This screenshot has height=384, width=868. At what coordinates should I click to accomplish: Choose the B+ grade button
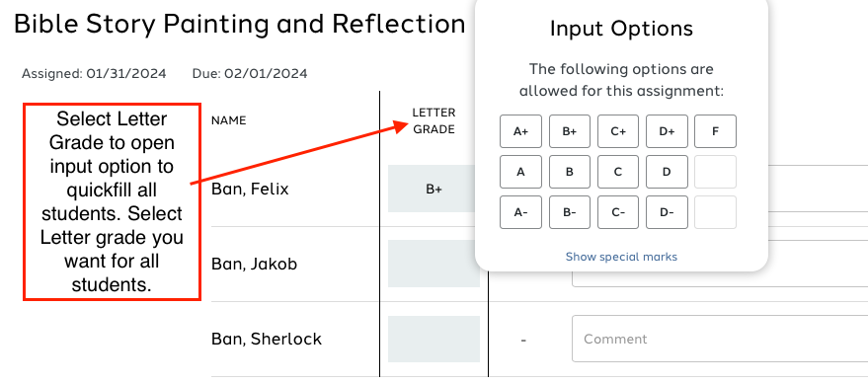tap(570, 131)
